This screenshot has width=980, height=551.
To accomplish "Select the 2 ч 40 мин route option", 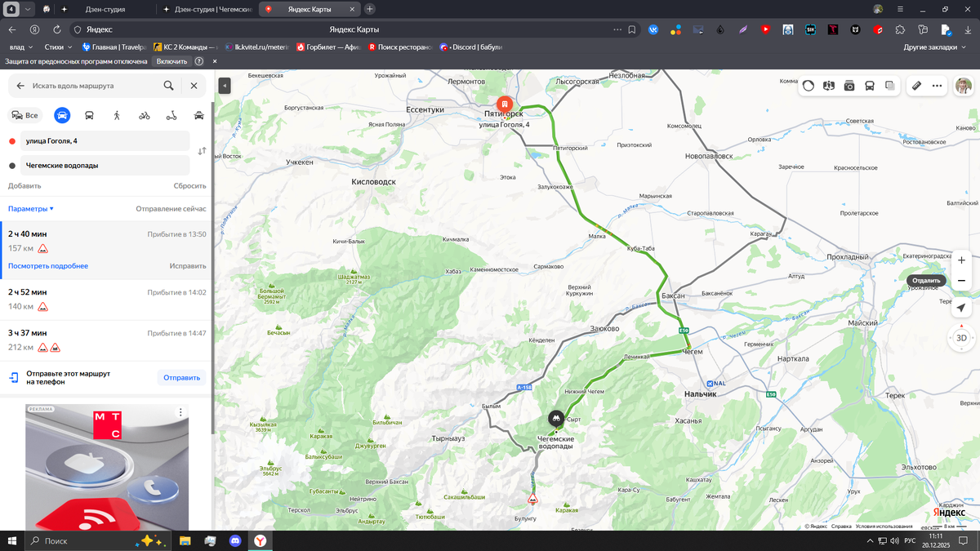I will tap(106, 250).
